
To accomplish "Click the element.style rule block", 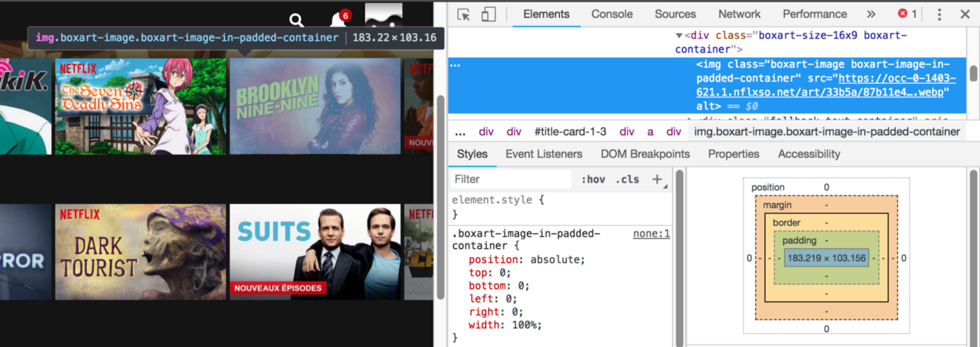I will 560,207.
